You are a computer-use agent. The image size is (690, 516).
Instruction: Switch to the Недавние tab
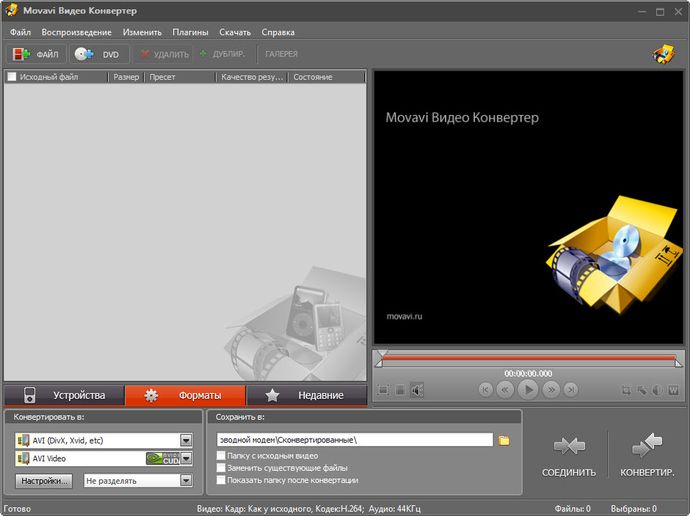[307, 395]
